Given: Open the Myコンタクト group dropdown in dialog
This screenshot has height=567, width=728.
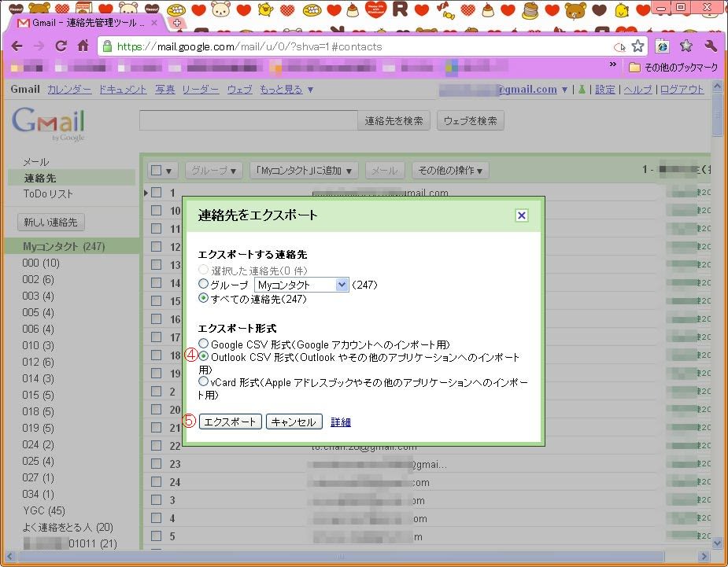Looking at the screenshot, I should (301, 285).
